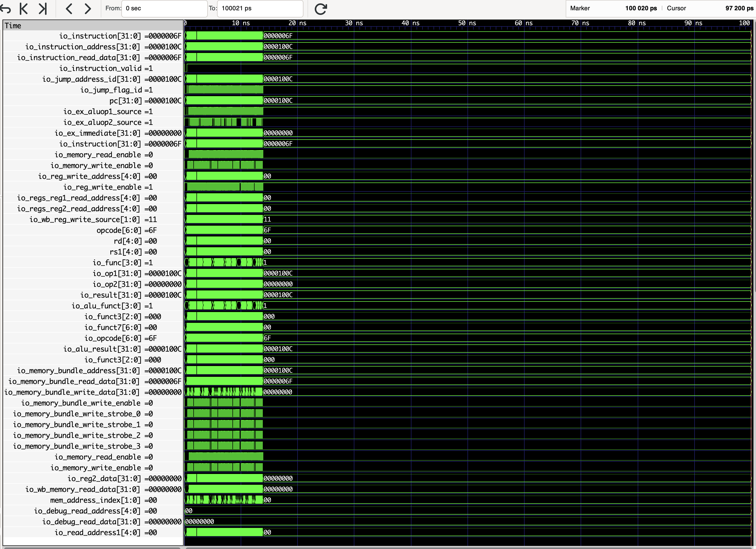Go to previous edge with left chevron
Screen dimensions: 756x549
click(x=69, y=9)
